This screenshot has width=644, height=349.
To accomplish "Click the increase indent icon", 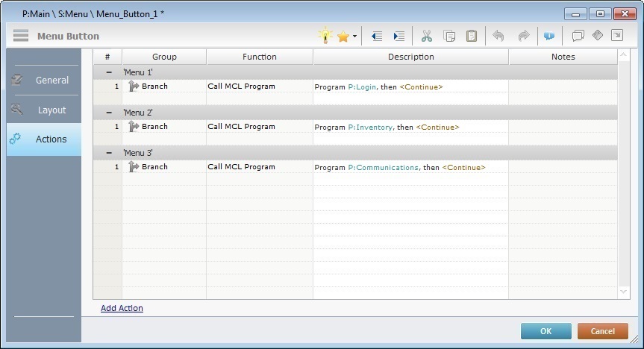I will (x=398, y=36).
